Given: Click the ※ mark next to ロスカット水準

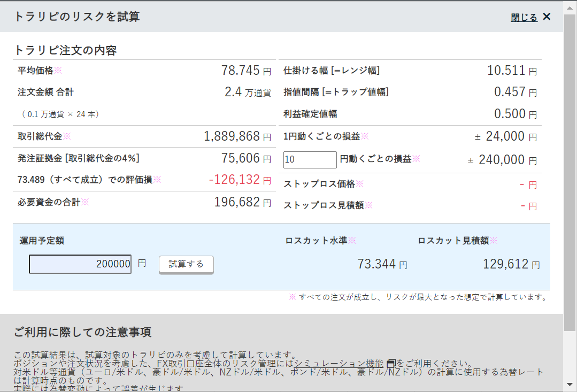Looking at the screenshot, I should [x=352, y=240].
